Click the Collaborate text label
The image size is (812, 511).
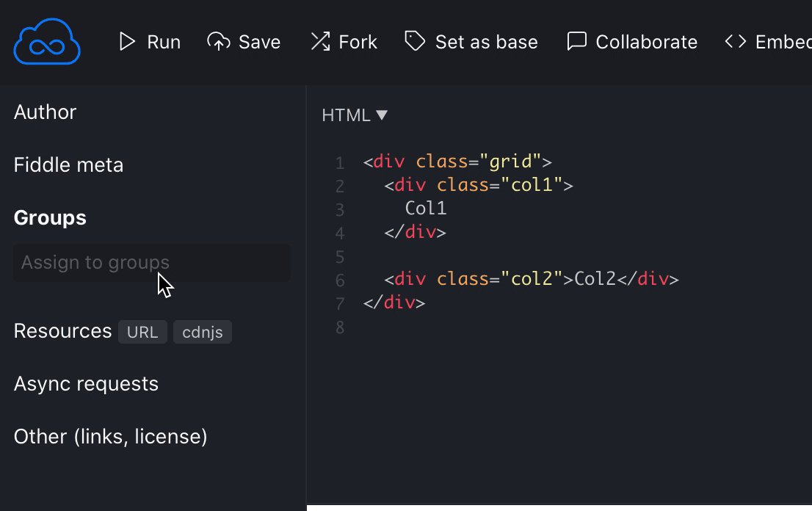646,42
